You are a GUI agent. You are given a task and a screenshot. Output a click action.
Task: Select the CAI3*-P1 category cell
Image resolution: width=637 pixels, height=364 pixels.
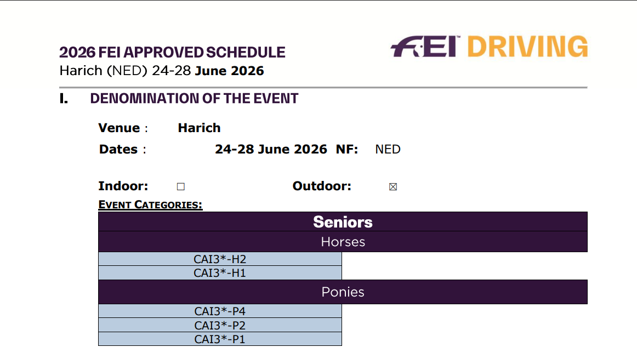click(x=220, y=339)
